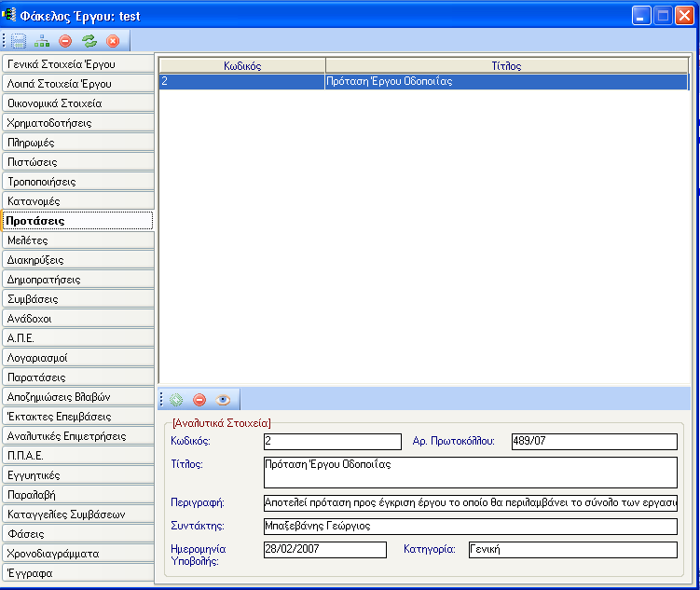This screenshot has width=700, height=590.
Task: Switch to the Έγγραφα tab
Action: coord(78,573)
